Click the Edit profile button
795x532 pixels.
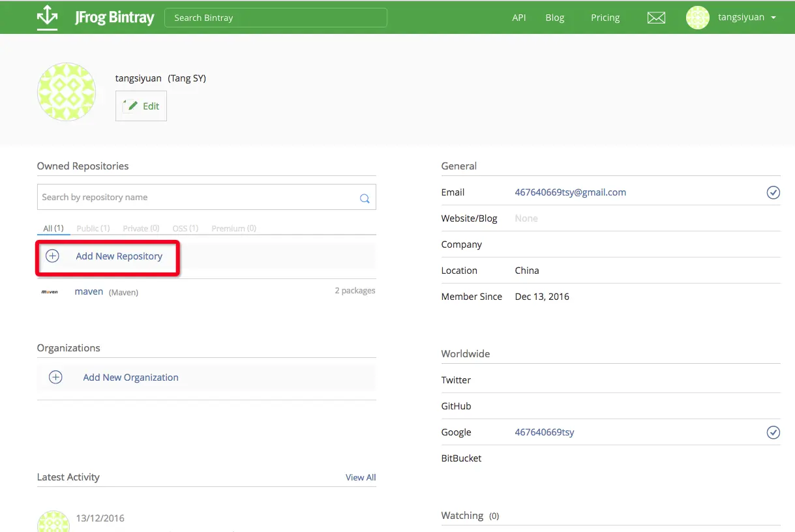141,106
